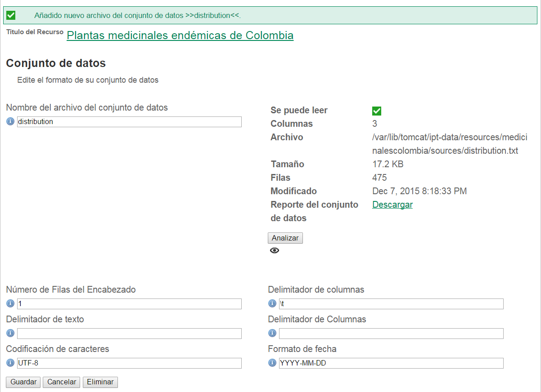Click the Analizar button
The image size is (541, 392).
285,238
